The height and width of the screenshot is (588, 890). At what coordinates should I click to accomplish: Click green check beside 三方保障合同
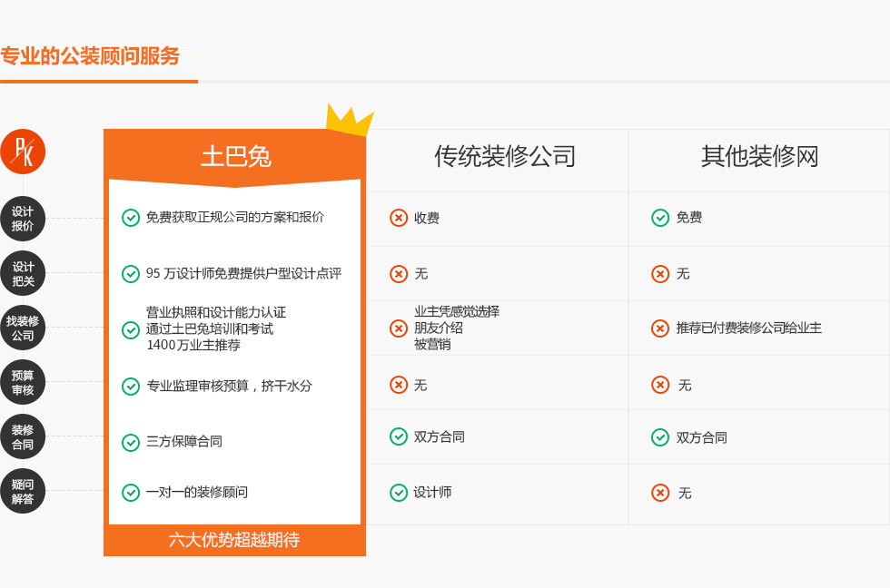(x=131, y=442)
